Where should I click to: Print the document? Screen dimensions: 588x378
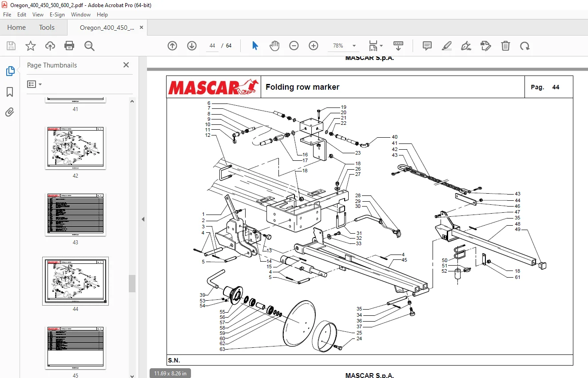[x=69, y=46]
